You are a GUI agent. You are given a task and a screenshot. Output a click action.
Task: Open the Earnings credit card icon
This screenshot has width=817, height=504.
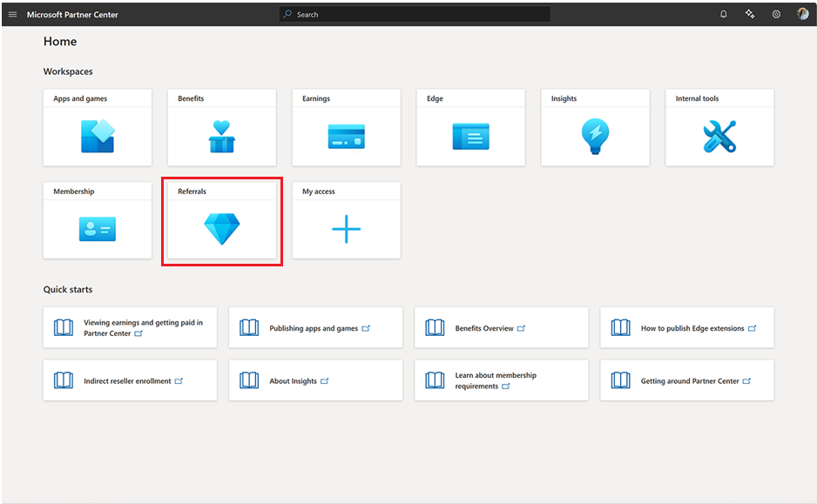click(x=347, y=137)
